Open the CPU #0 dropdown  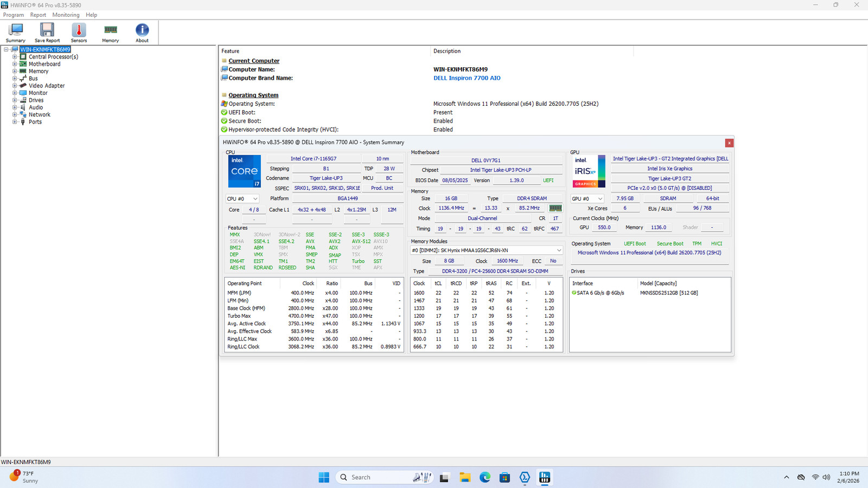tap(242, 199)
